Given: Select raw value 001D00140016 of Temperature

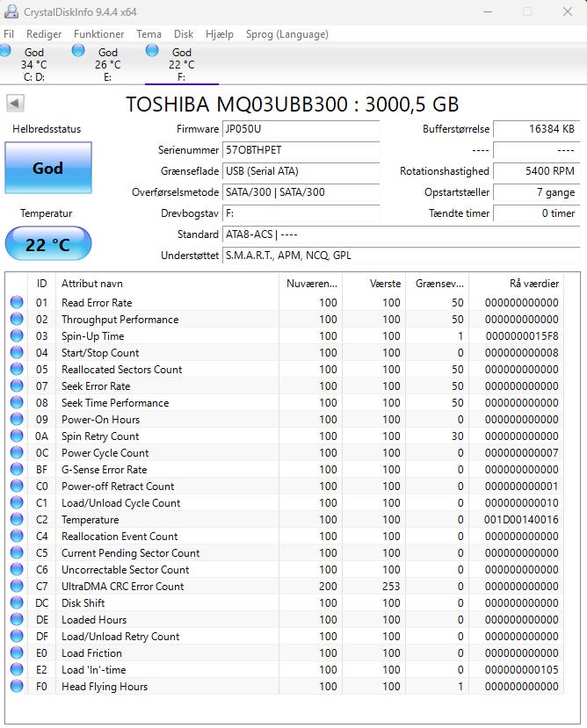Looking at the screenshot, I should pos(521,520).
